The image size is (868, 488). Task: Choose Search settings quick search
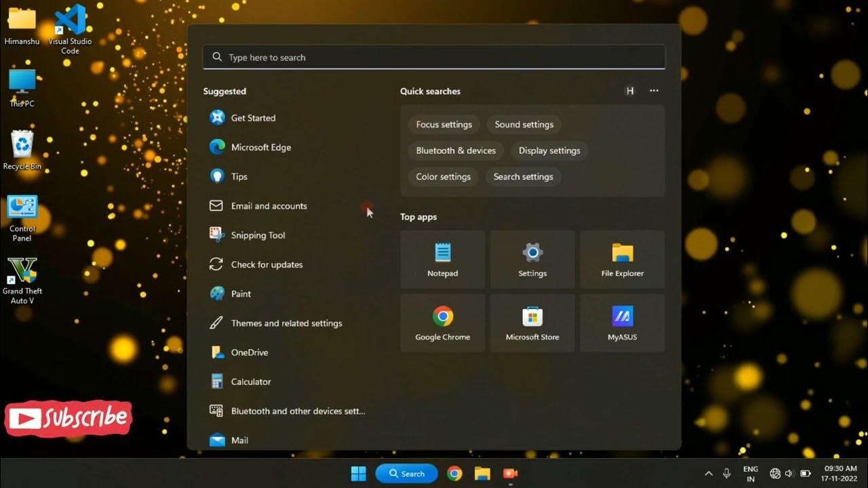[524, 177]
